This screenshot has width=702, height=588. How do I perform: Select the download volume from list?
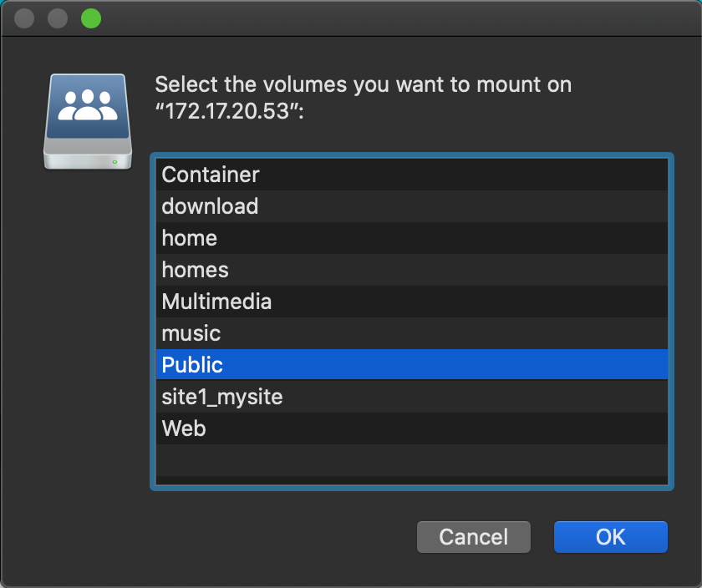412,206
